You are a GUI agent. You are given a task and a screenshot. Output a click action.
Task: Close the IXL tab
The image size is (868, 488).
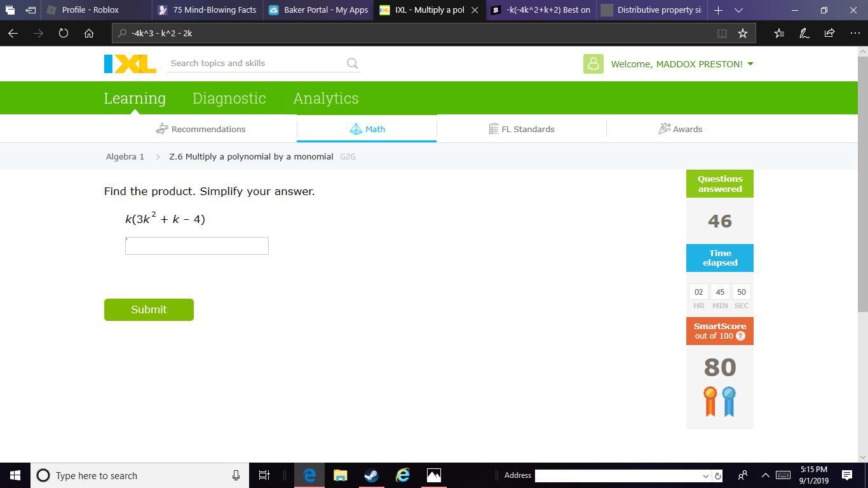coord(475,10)
